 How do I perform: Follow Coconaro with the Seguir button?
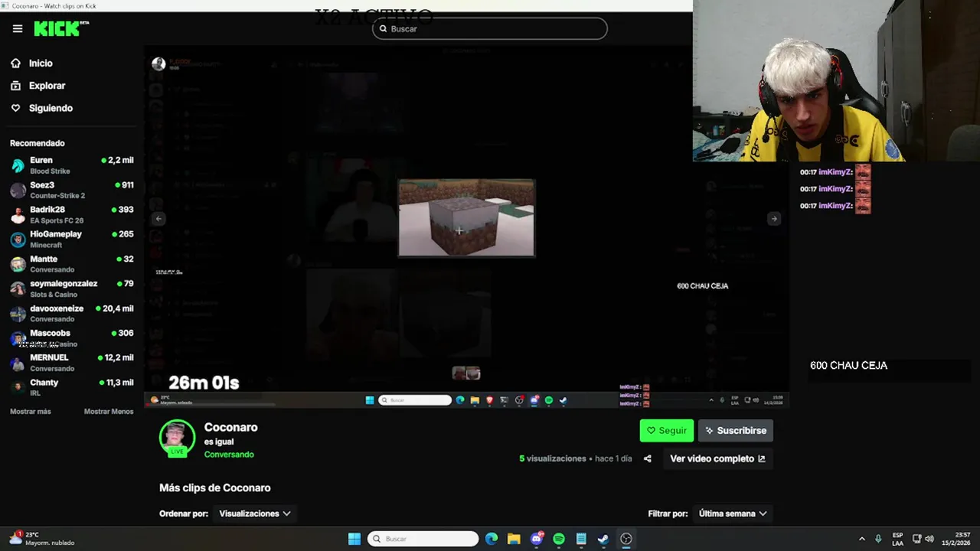pos(667,431)
